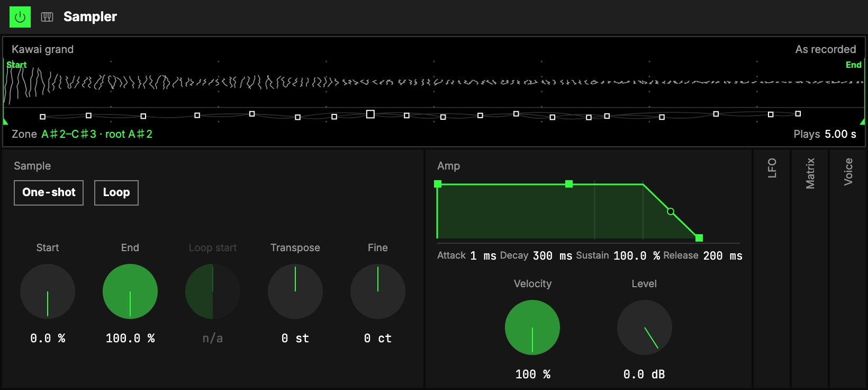Click the Decay value 300 ms
Screen dimensions: 868x390
[552, 256]
